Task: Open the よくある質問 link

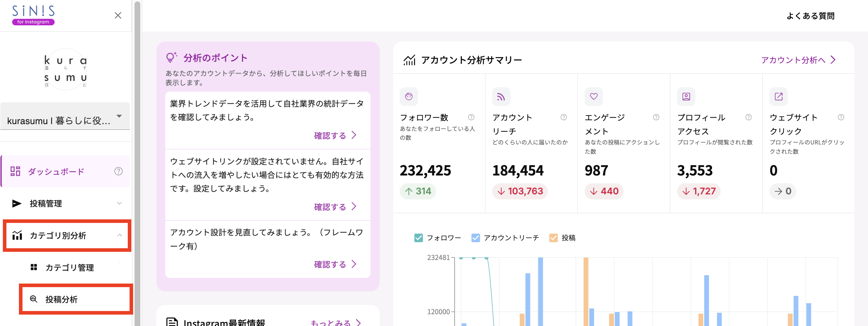Action: 810,16
